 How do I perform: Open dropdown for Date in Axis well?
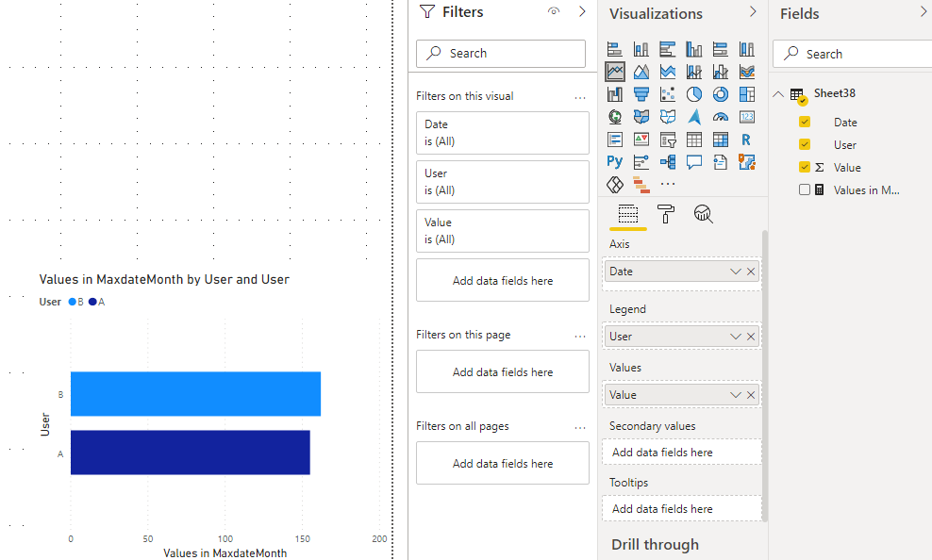click(x=735, y=272)
